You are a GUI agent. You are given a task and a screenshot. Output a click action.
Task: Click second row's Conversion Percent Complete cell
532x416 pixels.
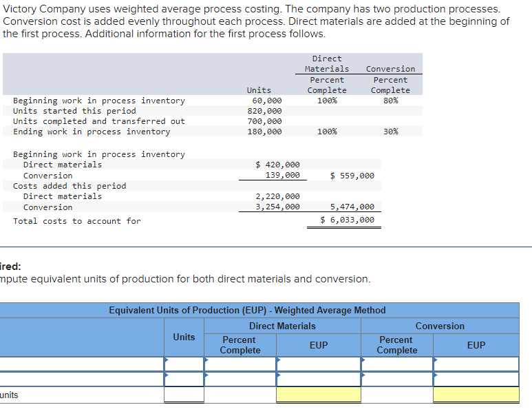click(397, 379)
